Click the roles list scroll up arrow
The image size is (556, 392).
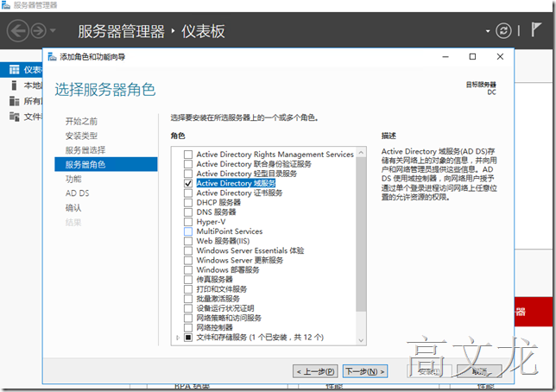tap(361, 153)
